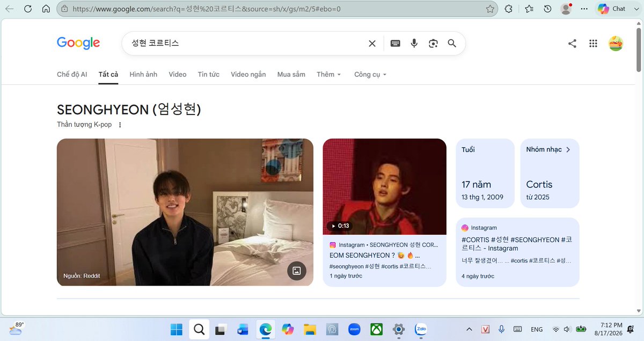Image resolution: width=644 pixels, height=341 pixels.
Task: Open EOM SEONGHYEON Instagram post link
Action: 375,255
